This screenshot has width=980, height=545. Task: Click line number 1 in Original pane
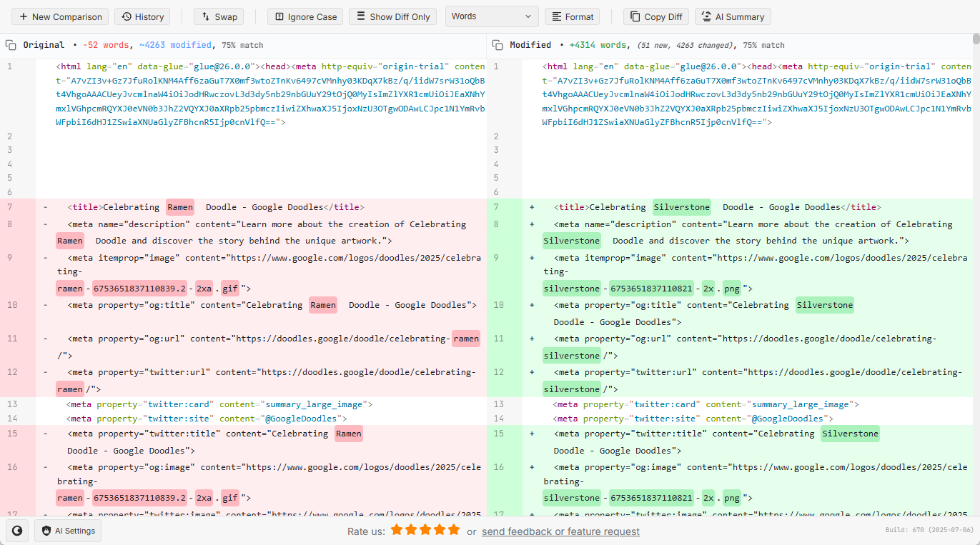click(x=10, y=66)
